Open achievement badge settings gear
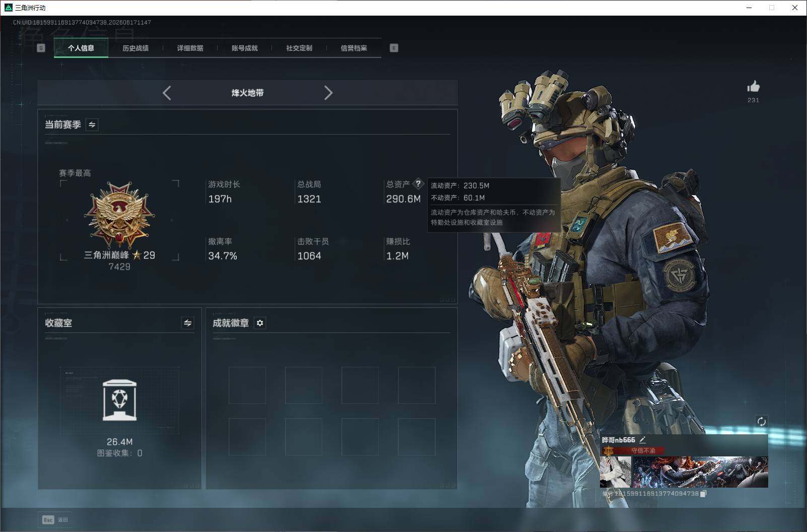The height and width of the screenshot is (532, 807). [260, 323]
